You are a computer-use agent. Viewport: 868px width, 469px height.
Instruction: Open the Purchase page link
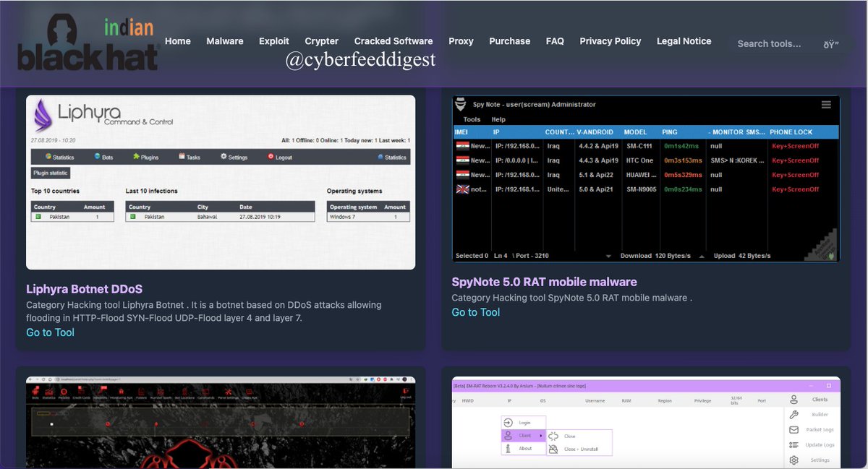tap(510, 41)
